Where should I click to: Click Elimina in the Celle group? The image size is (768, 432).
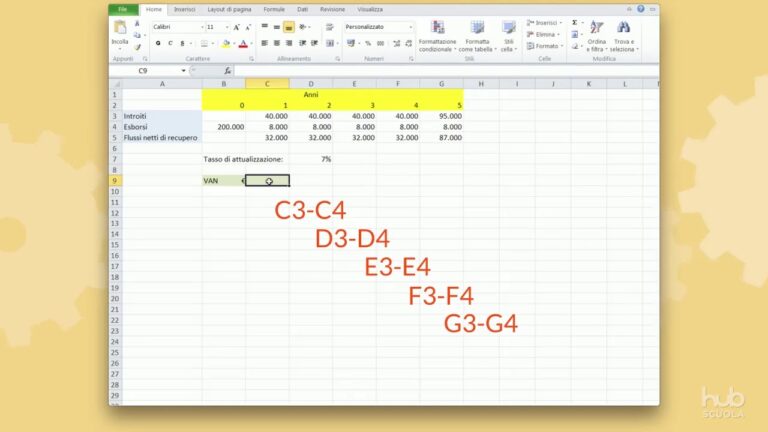click(543, 35)
